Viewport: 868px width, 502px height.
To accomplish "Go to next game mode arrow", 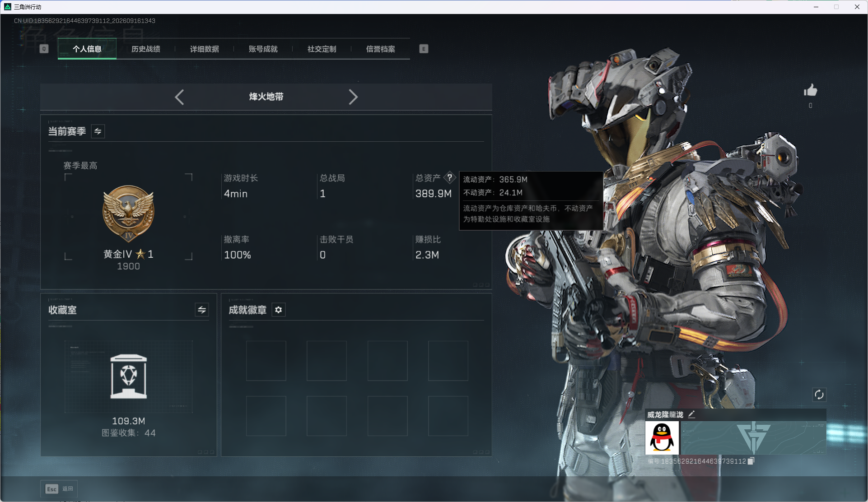I will [x=353, y=97].
